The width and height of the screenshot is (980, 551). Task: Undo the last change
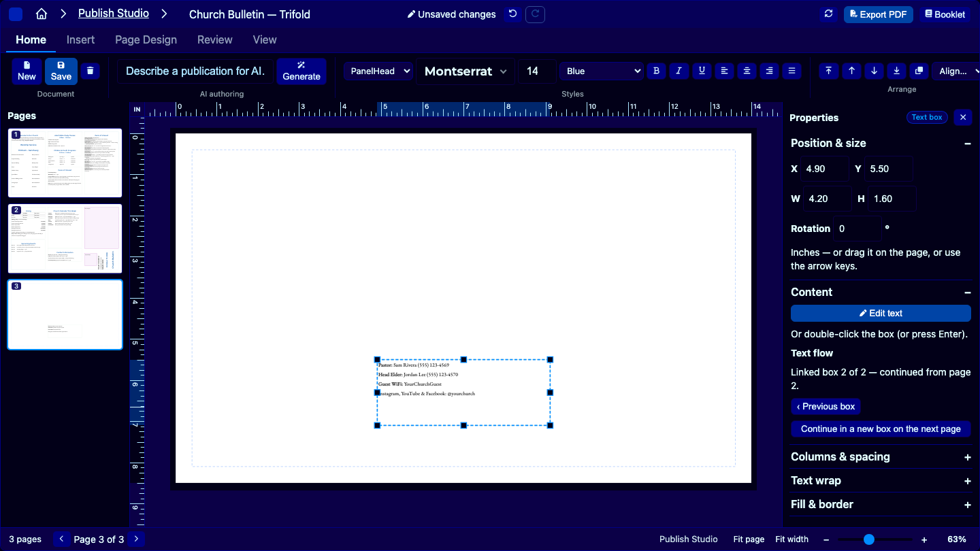click(512, 14)
